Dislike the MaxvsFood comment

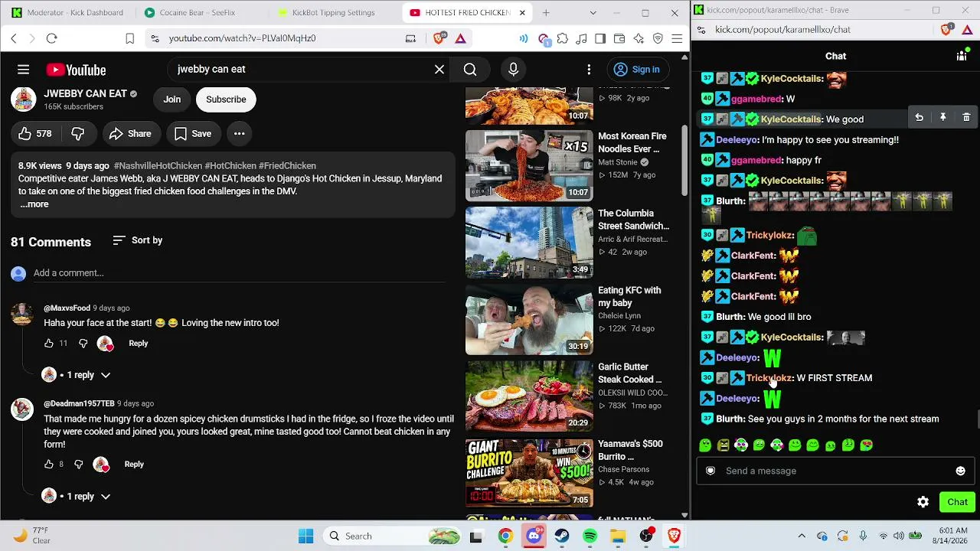[x=83, y=344]
